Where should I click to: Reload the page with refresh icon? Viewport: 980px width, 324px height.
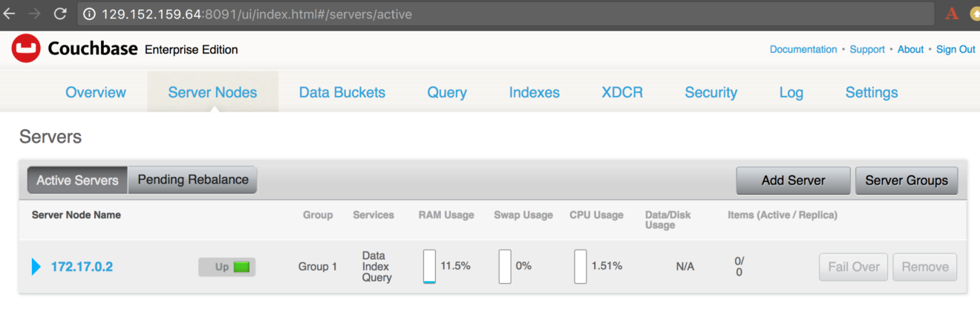[x=60, y=13]
